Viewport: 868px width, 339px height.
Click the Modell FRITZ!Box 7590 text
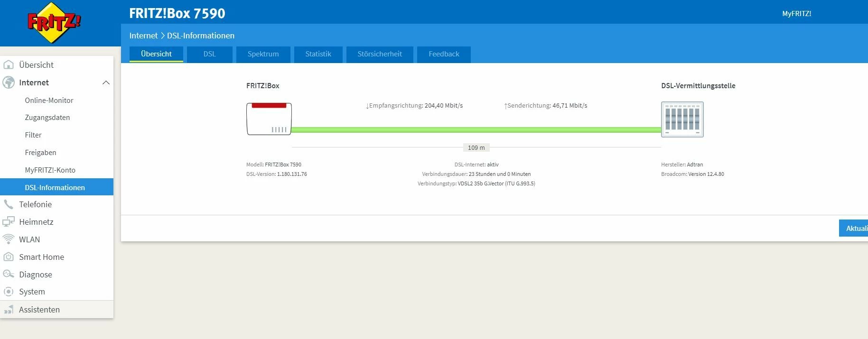coord(274,165)
